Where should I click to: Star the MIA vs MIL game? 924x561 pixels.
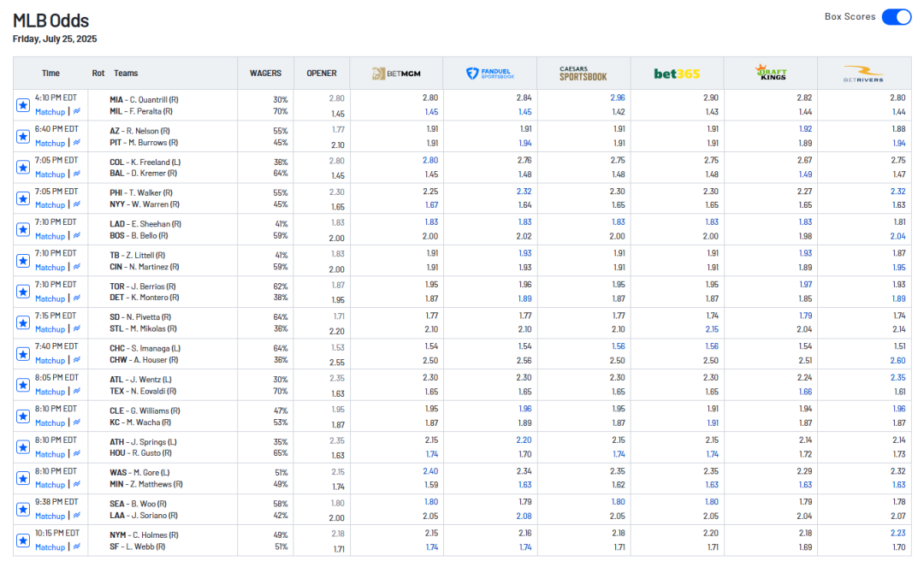23,105
